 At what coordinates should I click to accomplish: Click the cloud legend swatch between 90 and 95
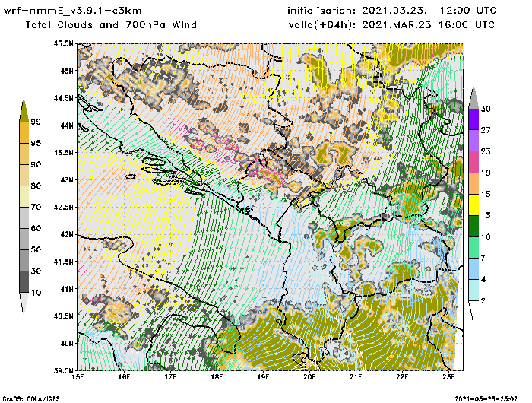(24, 154)
